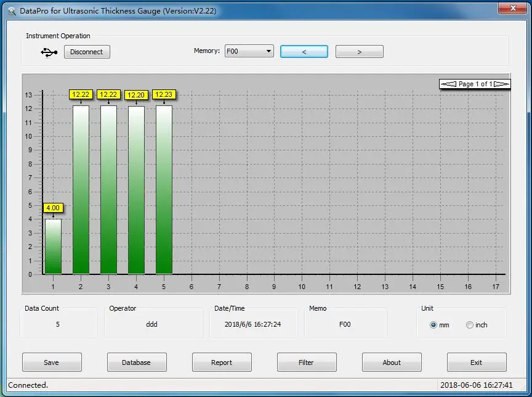Open the Filter options
The width and height of the screenshot is (532, 397).
[x=307, y=362]
